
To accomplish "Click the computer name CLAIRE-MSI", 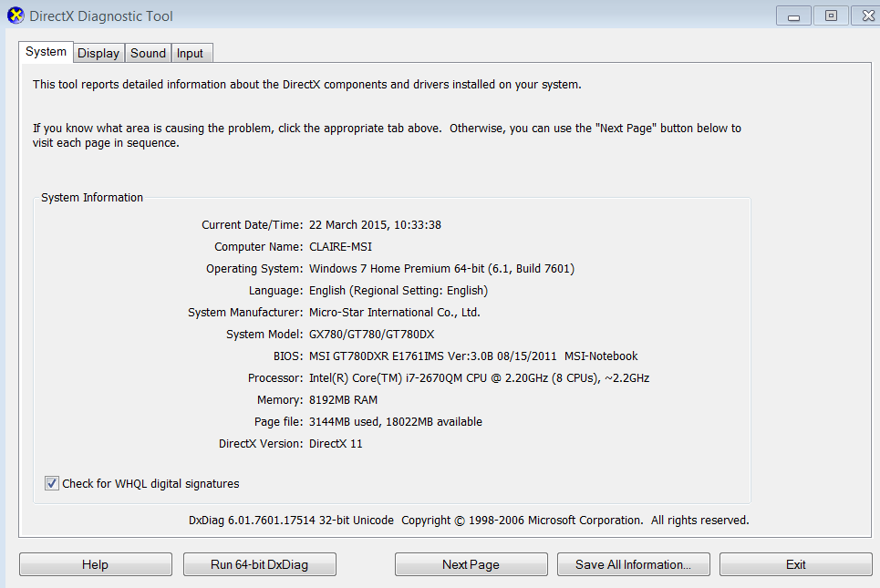I will coord(340,247).
